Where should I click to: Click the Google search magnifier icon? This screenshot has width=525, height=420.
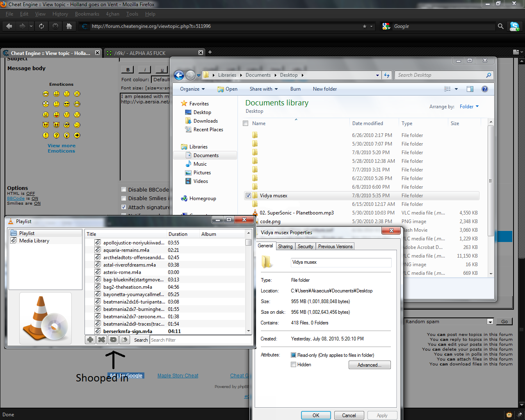point(500,26)
